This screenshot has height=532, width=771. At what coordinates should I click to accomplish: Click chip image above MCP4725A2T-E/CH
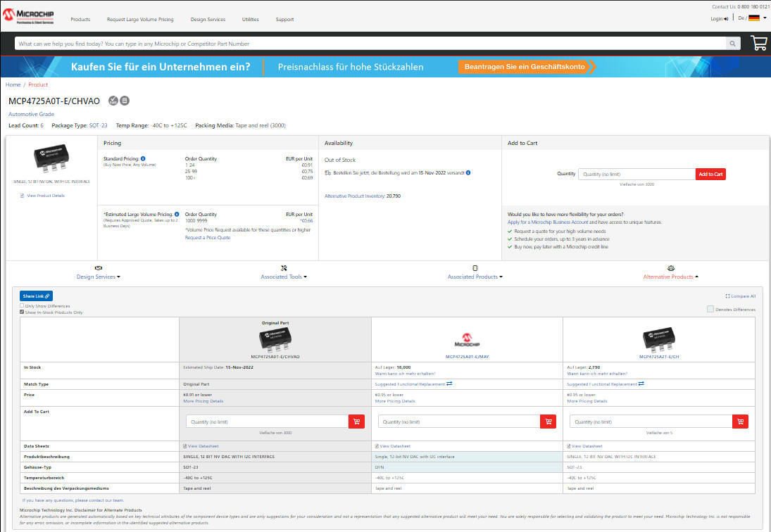pos(659,340)
